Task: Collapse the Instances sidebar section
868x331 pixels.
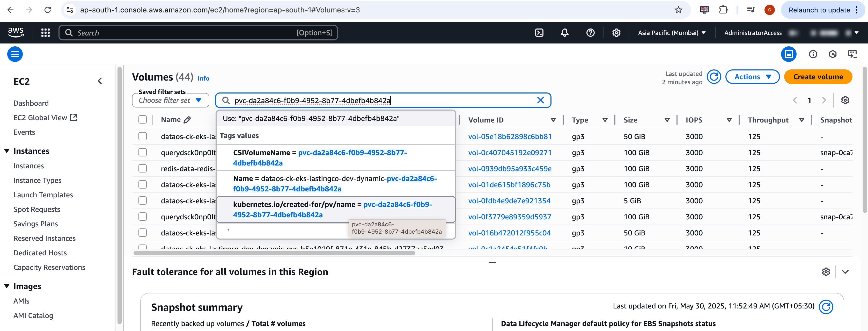Action: coord(7,151)
